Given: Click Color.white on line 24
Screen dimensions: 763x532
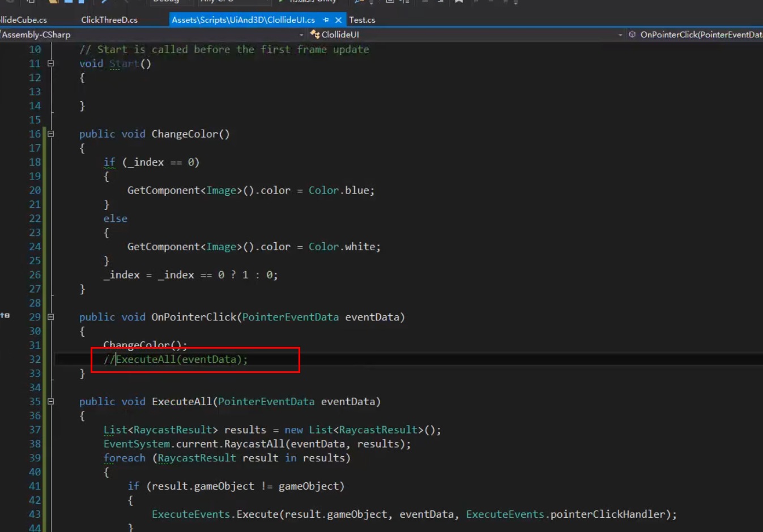Looking at the screenshot, I should coord(342,247).
